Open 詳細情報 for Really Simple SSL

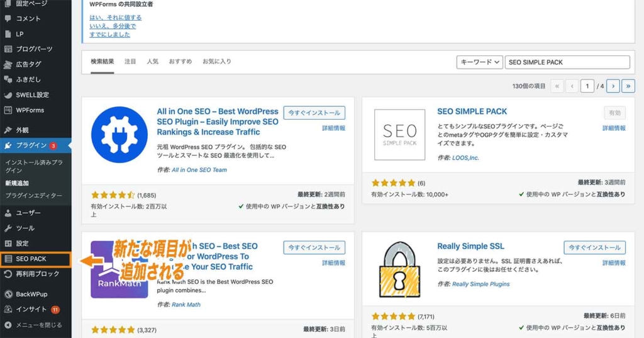[x=614, y=262]
